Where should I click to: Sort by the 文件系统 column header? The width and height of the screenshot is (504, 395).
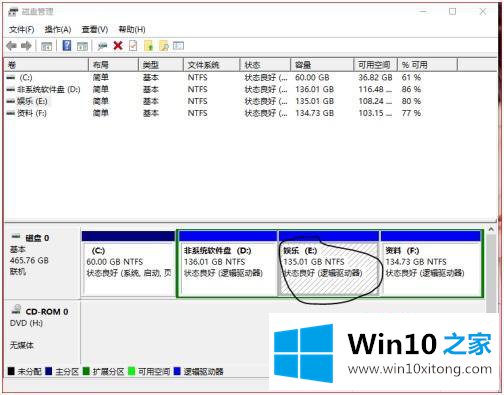tap(212, 65)
